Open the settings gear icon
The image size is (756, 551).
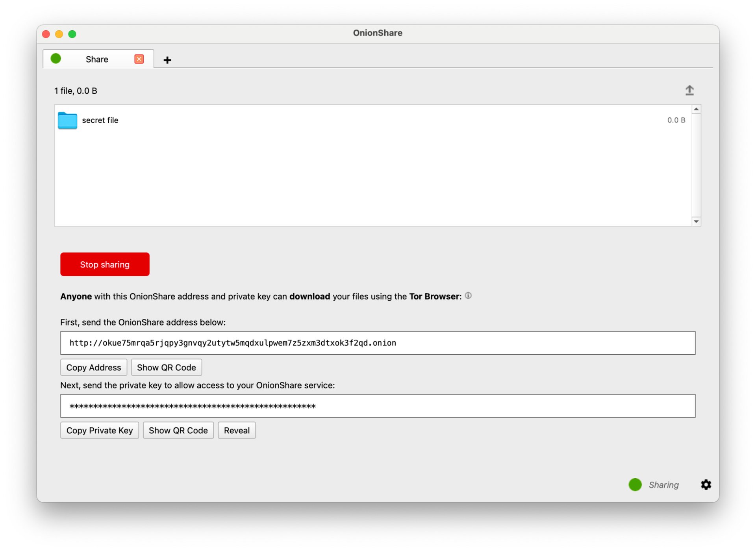point(706,484)
